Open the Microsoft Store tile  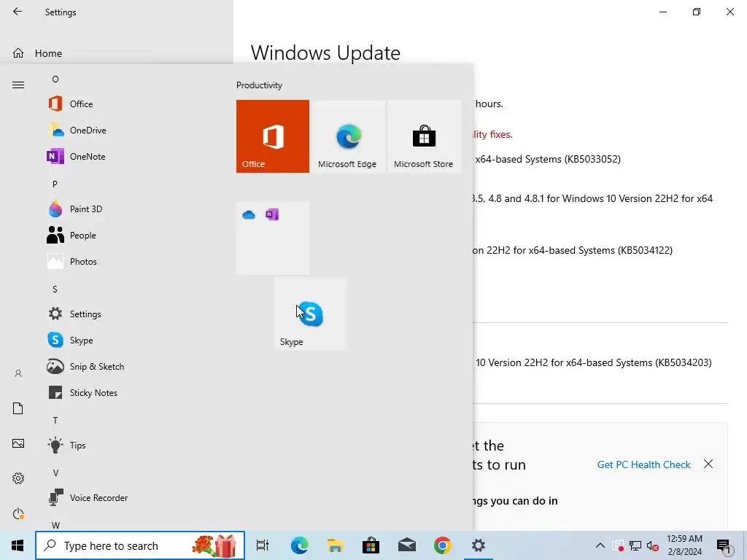click(424, 136)
